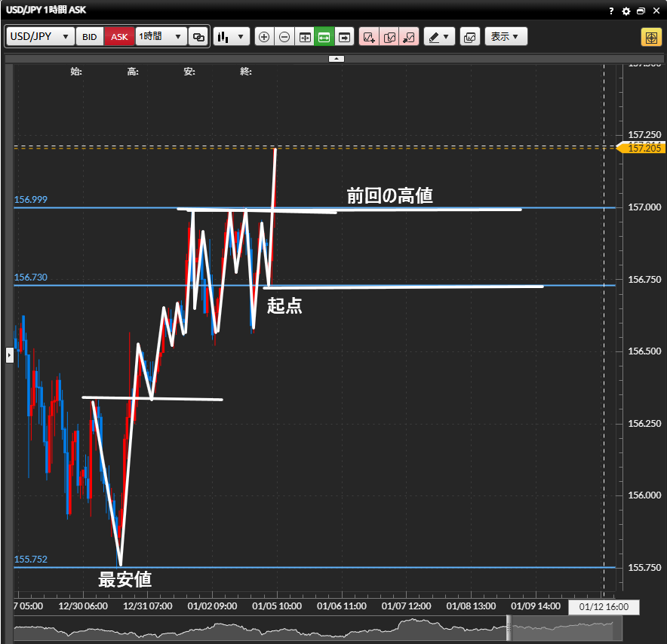Image resolution: width=667 pixels, height=644 pixels.
Task: Click the link chart windows icon
Action: tap(198, 37)
